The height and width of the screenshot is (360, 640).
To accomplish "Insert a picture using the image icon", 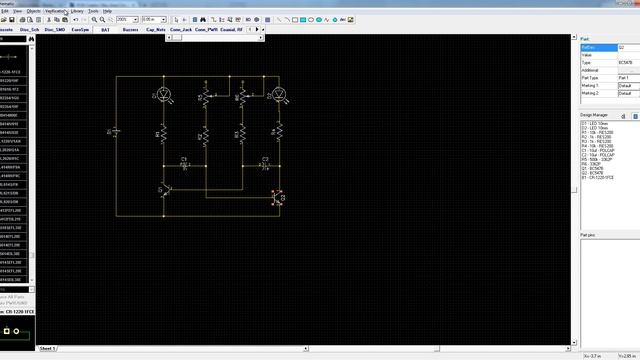I will click(x=351, y=20).
